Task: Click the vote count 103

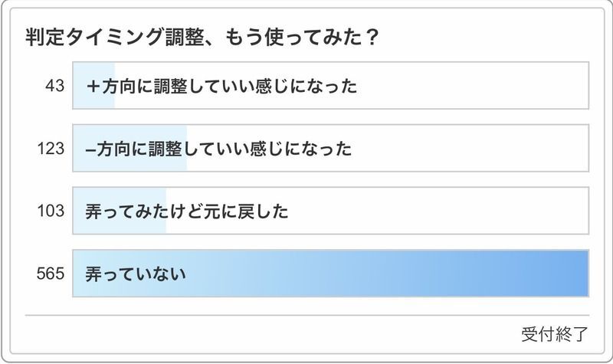Action: [x=51, y=211]
